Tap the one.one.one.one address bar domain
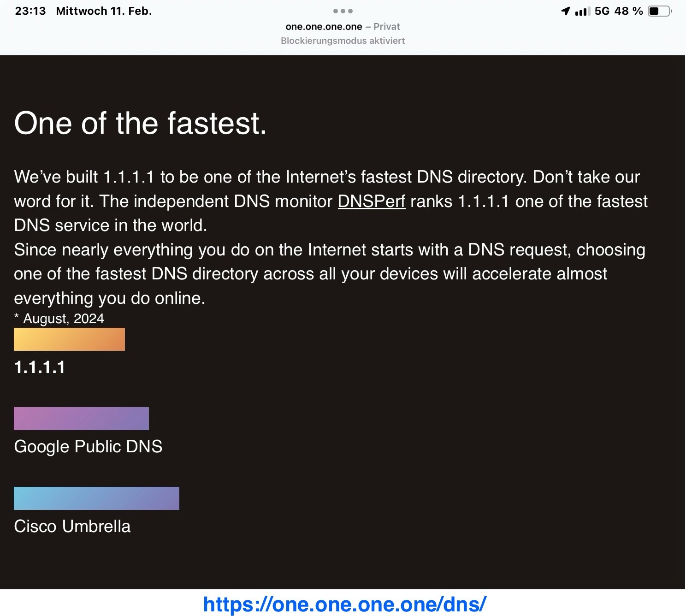The height and width of the screenshot is (616, 686). (x=324, y=27)
